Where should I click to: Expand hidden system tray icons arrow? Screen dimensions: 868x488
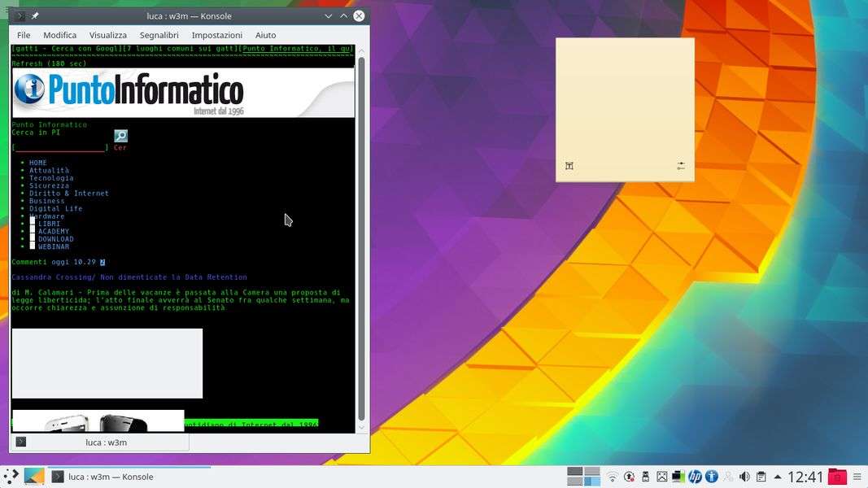[x=778, y=477]
